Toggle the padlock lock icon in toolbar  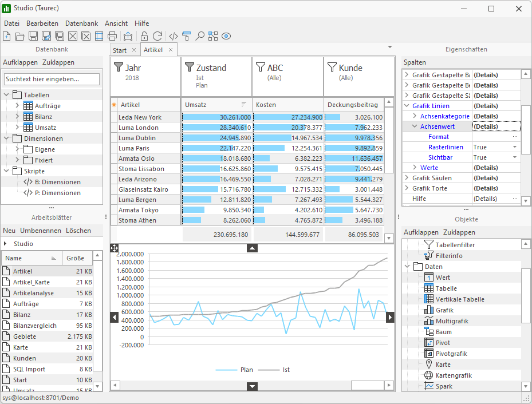click(144, 36)
